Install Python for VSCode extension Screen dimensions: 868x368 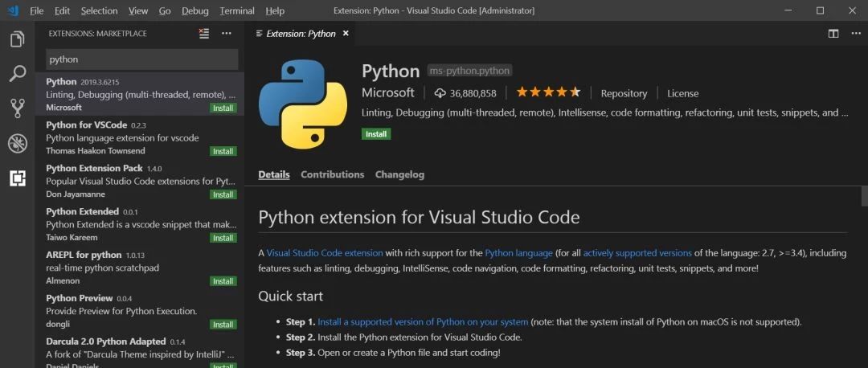click(223, 151)
